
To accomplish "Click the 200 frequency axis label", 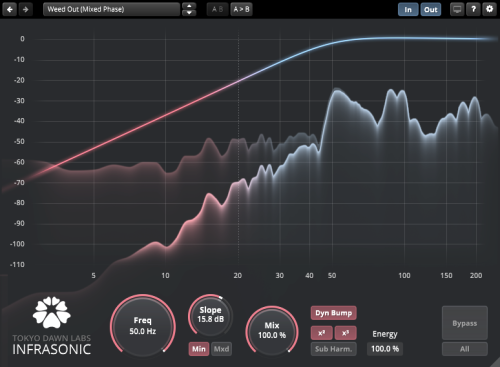I will click(476, 276).
